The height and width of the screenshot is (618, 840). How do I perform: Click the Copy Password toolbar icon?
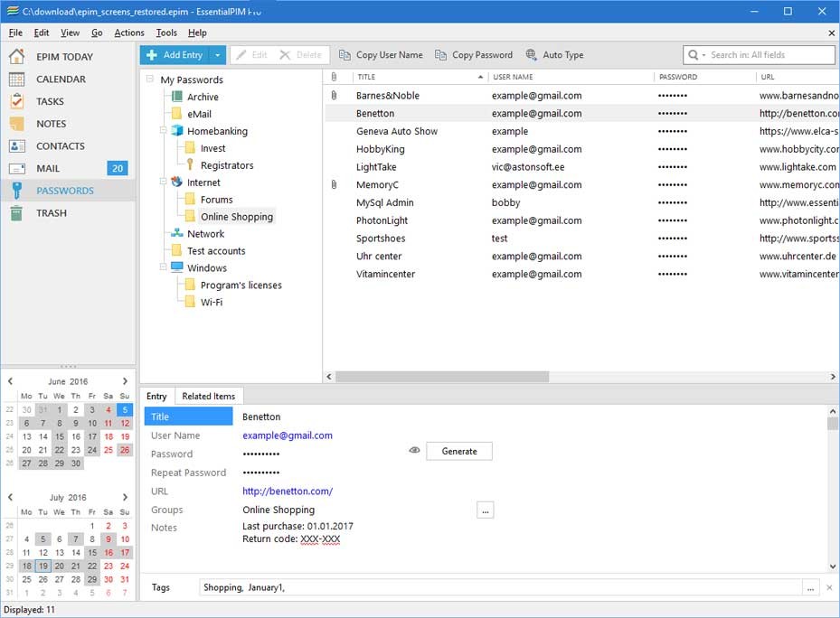pyautogui.click(x=440, y=55)
